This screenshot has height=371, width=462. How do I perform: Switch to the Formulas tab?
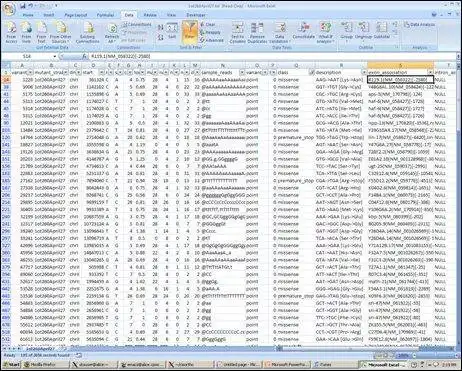point(105,15)
